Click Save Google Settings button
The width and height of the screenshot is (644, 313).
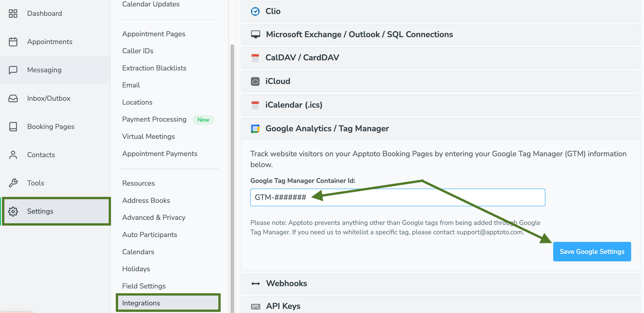592,252
